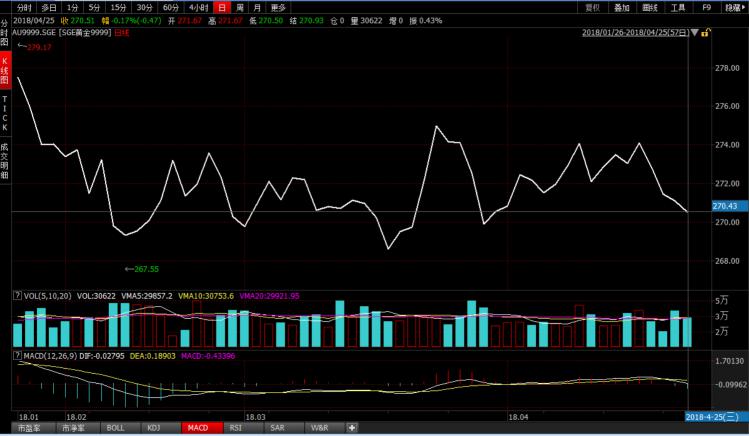Open the 工具 tools menu
The width and height of the screenshot is (749, 436).
point(678,7)
